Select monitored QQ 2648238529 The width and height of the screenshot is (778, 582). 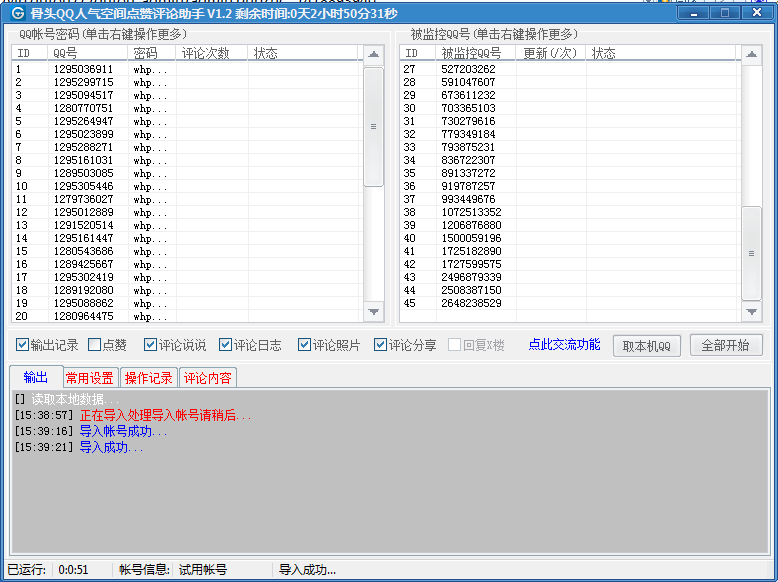click(570, 303)
